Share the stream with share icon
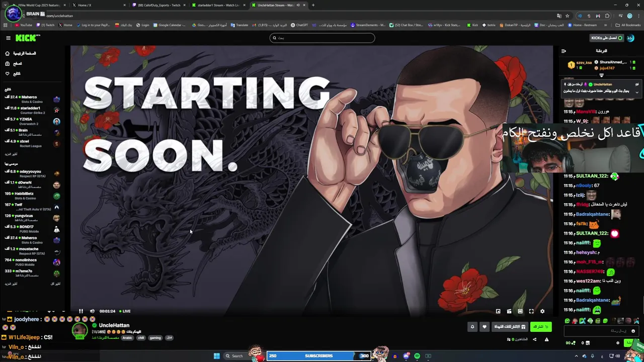The width and height of the screenshot is (644, 362). coord(534,339)
